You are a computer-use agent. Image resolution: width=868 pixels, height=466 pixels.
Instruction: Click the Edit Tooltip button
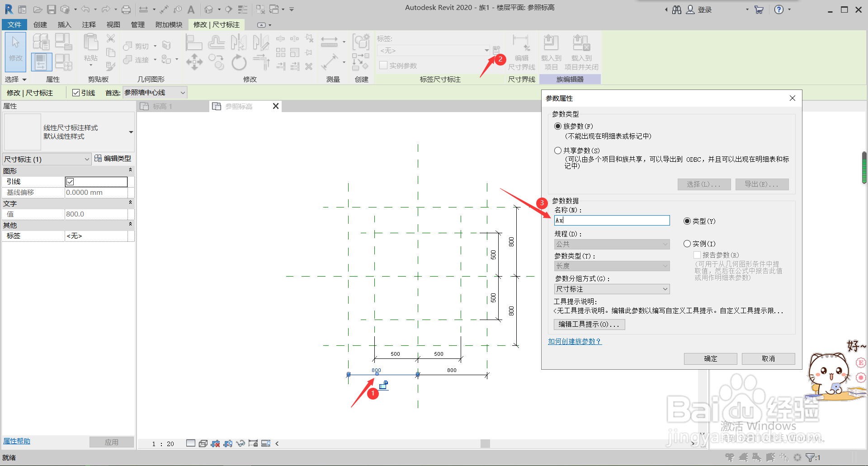tap(589, 324)
